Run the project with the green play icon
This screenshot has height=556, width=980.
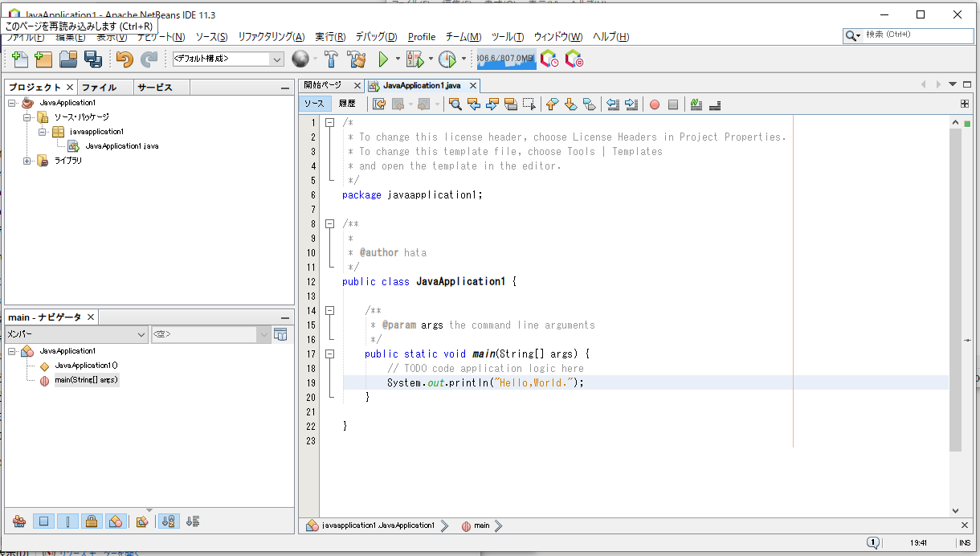(383, 59)
